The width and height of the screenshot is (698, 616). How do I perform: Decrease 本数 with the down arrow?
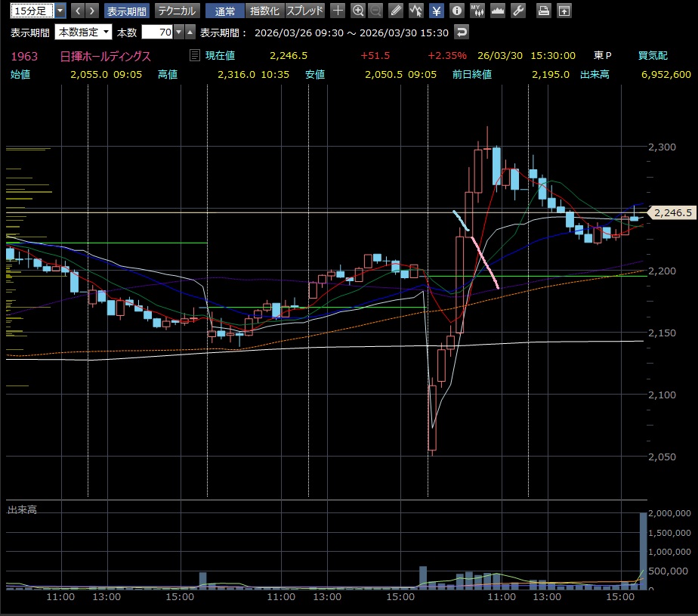click(x=178, y=32)
